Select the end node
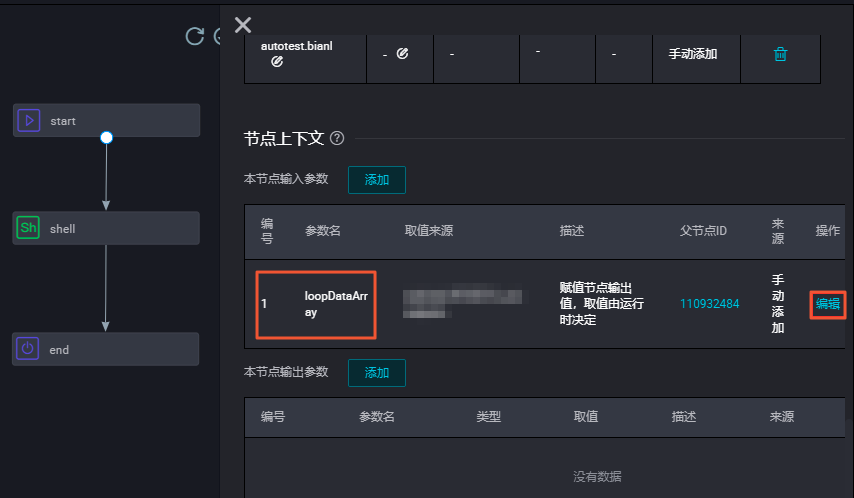The height and width of the screenshot is (498, 854). [x=106, y=349]
